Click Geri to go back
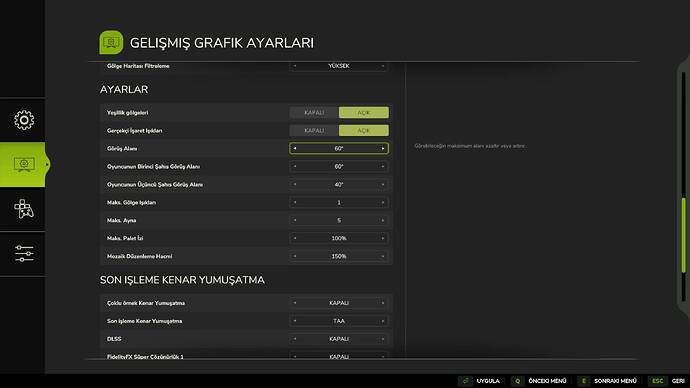Viewport: 690px width, 388px height. [x=678, y=381]
